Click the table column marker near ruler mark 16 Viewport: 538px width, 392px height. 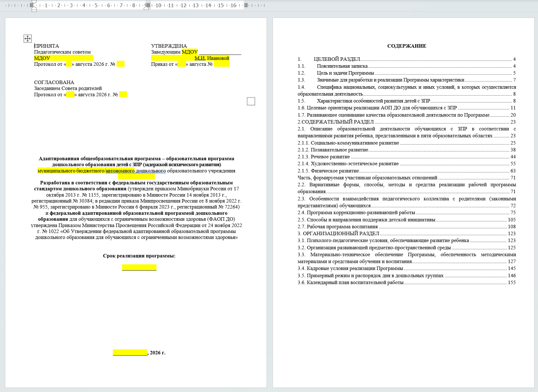pyautogui.click(x=246, y=5)
